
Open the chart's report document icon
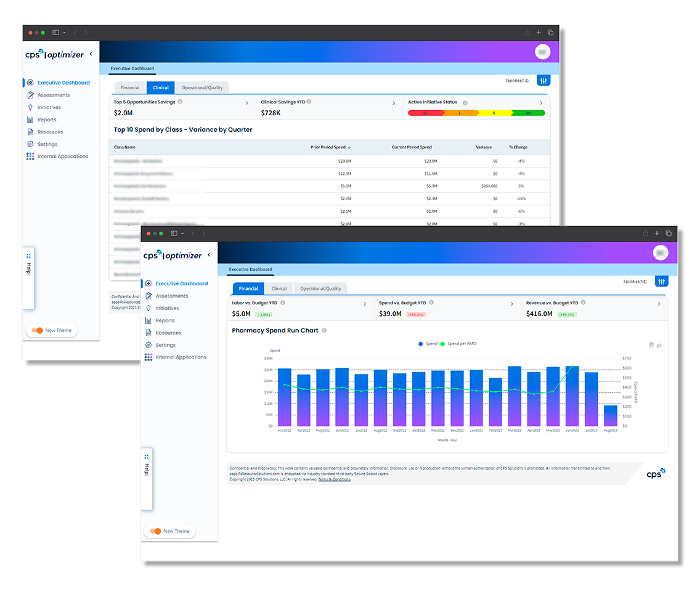click(x=651, y=345)
